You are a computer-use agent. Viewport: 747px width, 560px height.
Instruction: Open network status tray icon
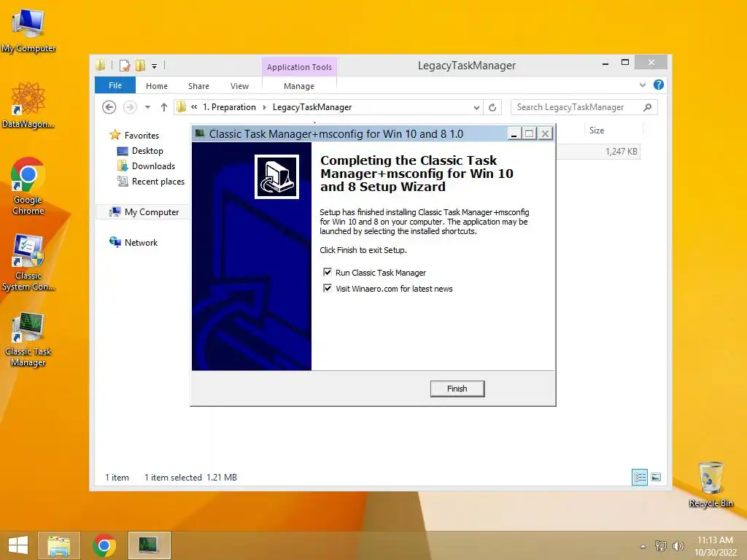point(661,545)
